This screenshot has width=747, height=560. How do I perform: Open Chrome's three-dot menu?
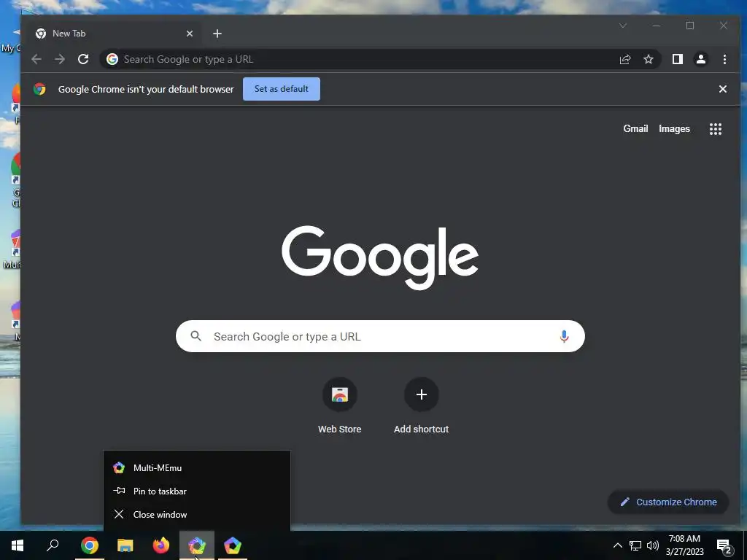pos(724,59)
